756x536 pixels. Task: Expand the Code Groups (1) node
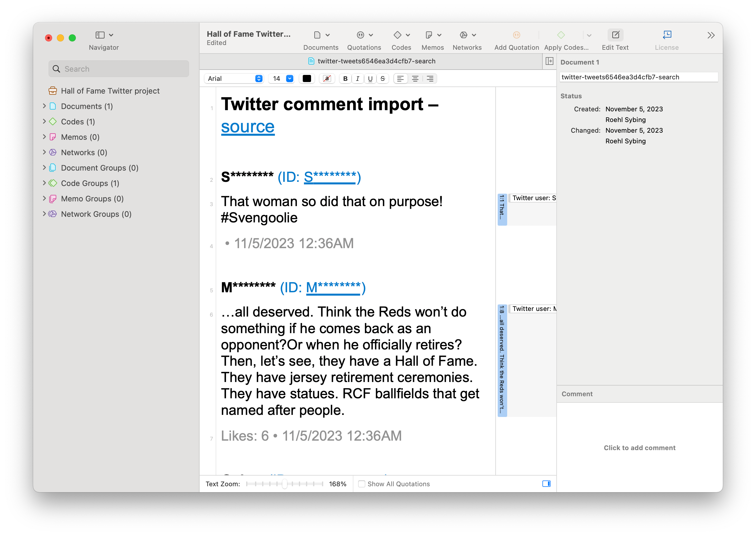(44, 183)
